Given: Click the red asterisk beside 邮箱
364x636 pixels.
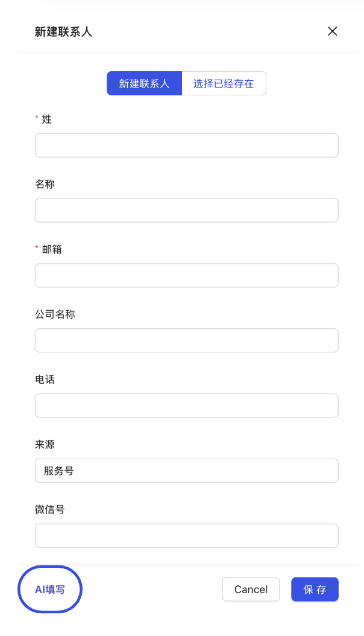Looking at the screenshot, I should [36, 249].
